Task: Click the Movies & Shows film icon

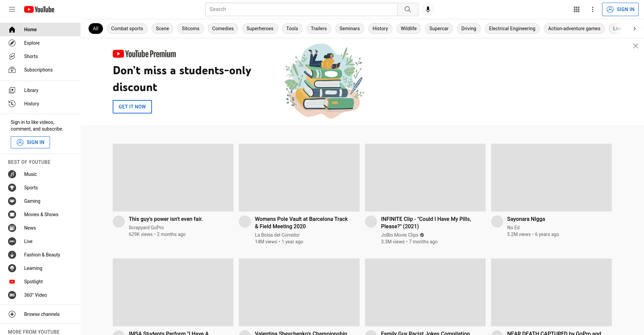Action: tap(12, 214)
